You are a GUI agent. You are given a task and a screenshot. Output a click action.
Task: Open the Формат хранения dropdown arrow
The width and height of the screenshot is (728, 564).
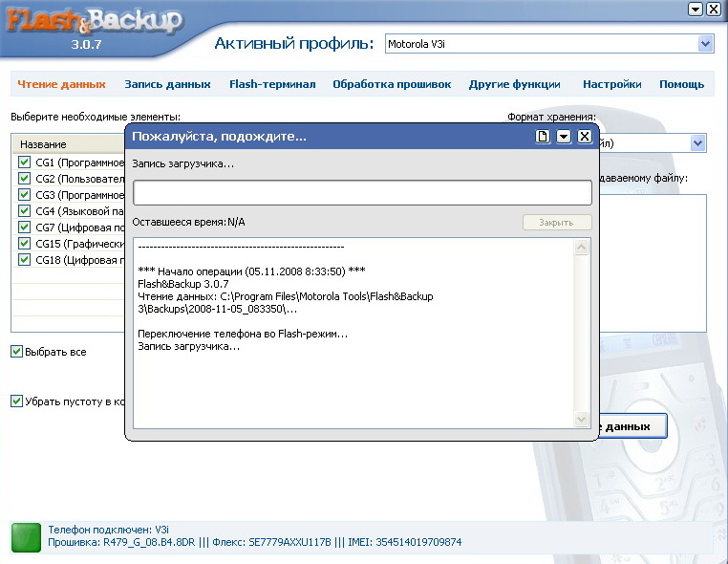coord(697,143)
